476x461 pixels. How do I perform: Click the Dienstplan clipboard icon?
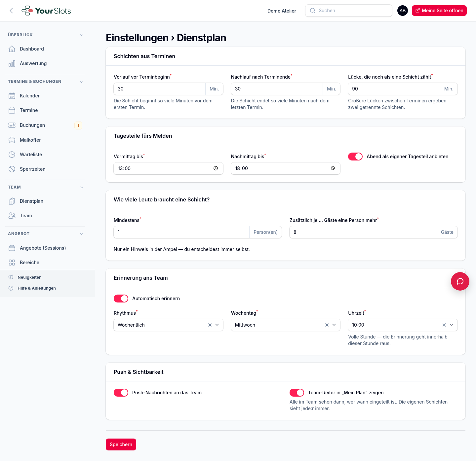(12, 201)
